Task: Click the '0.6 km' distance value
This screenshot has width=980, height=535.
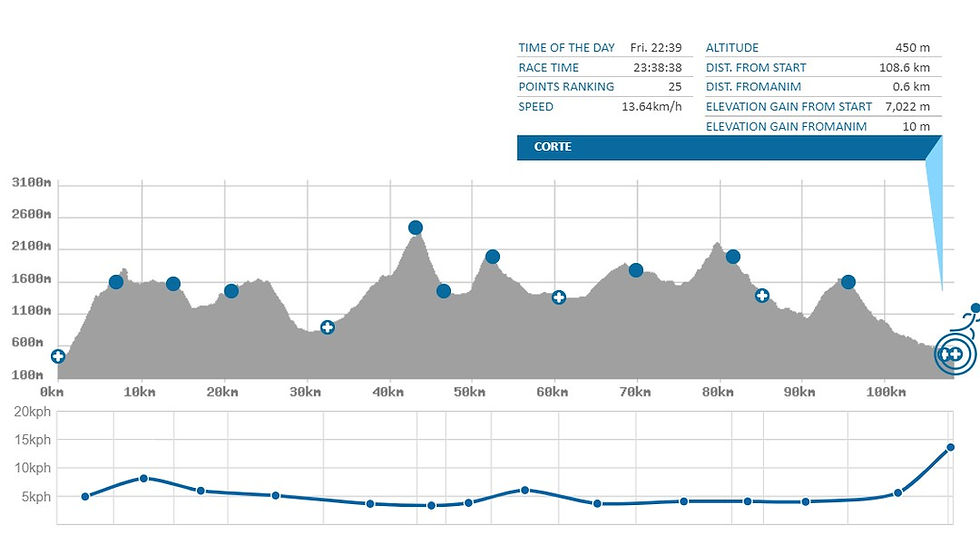Action: click(911, 87)
